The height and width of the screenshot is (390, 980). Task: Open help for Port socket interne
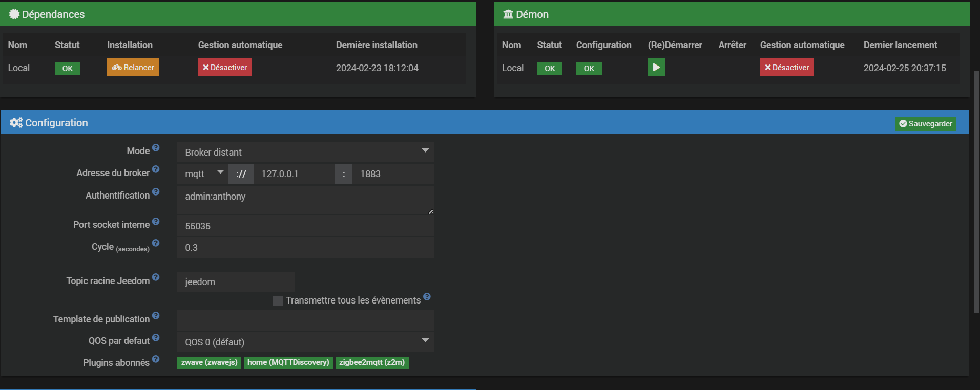tap(156, 222)
